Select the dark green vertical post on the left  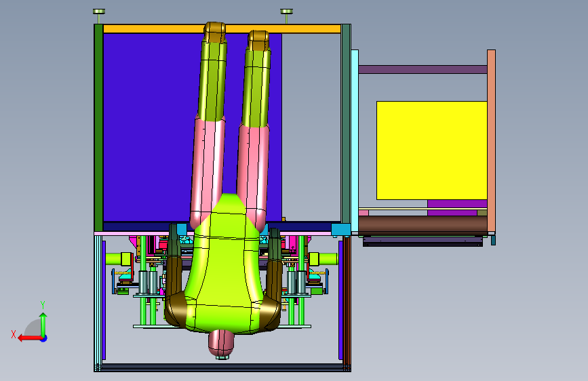click(98, 127)
